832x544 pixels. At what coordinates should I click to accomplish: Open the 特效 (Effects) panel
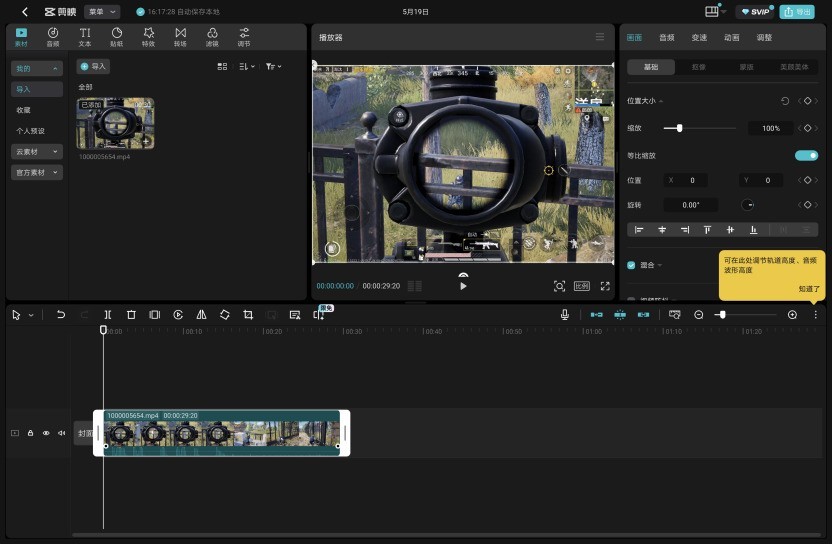click(x=149, y=37)
